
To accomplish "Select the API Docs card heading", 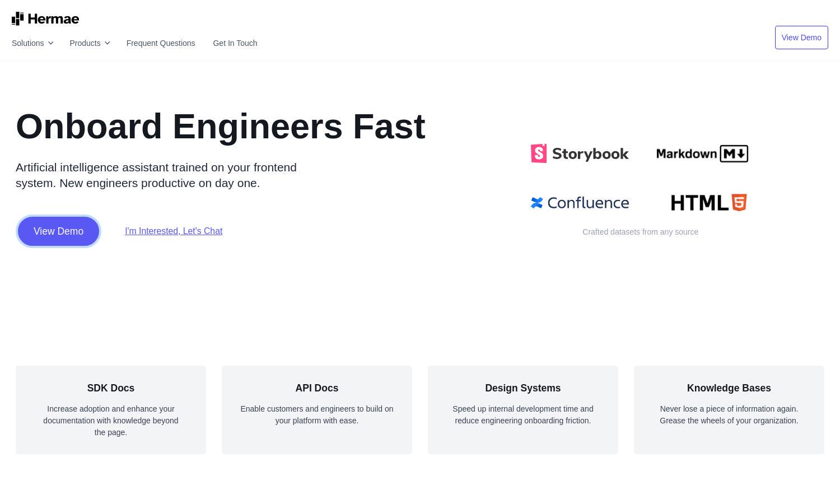I will [317, 388].
